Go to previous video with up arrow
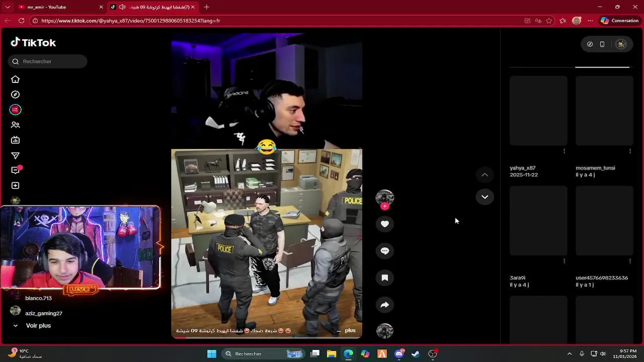This screenshot has height=362, width=644. tap(485, 174)
